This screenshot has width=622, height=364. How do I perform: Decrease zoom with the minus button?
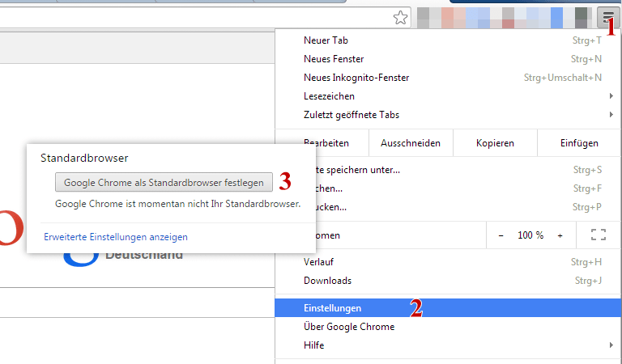[501, 235]
